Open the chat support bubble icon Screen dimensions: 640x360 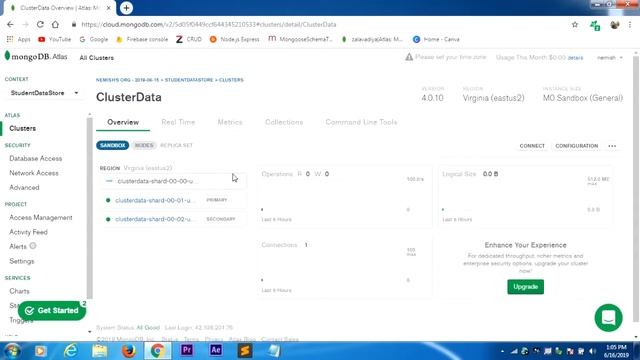[x=609, y=318]
